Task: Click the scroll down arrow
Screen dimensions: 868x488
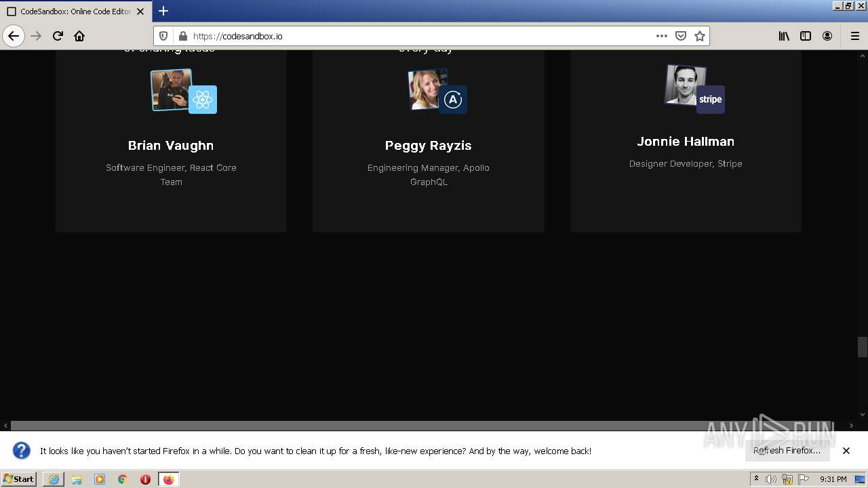Action: coord(863,414)
